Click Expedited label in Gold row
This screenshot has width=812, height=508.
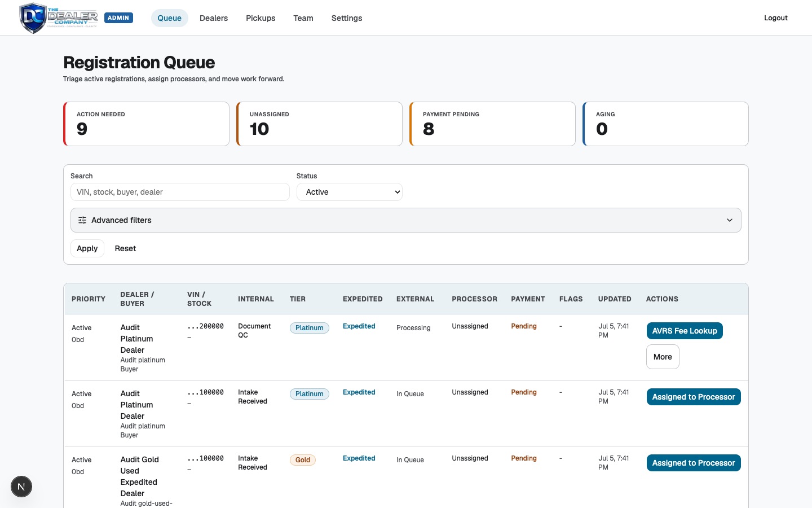(359, 458)
